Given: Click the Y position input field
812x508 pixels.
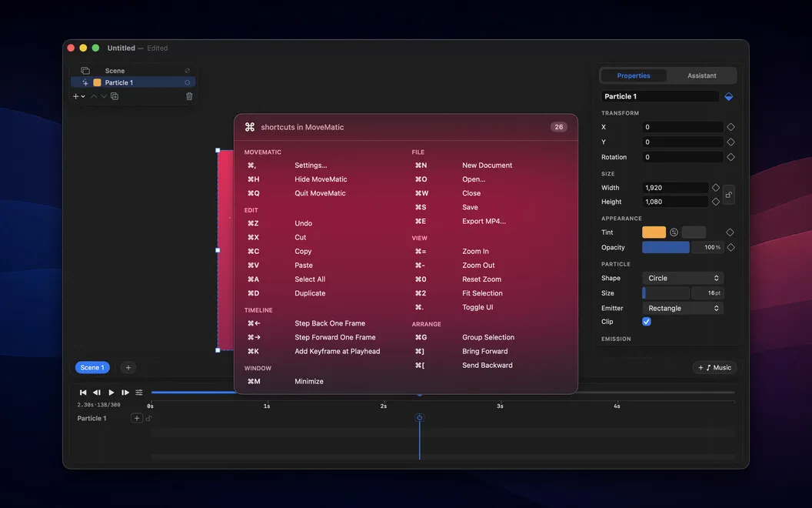Looking at the screenshot, I should click(x=683, y=142).
